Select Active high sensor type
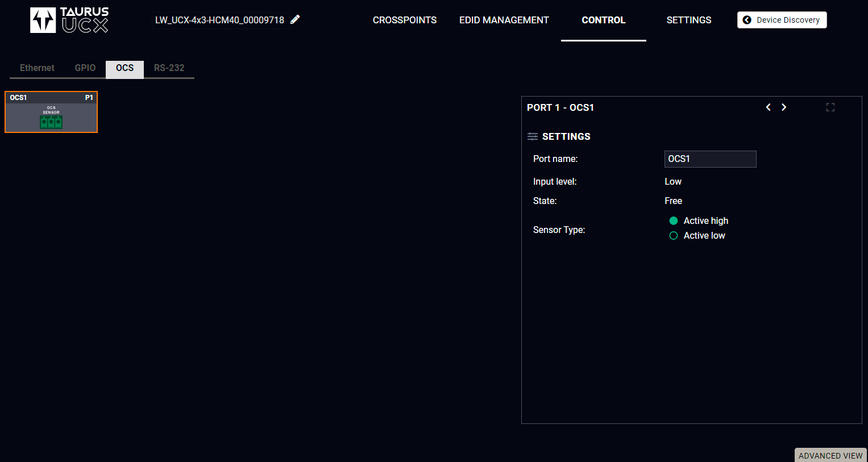 coord(674,220)
